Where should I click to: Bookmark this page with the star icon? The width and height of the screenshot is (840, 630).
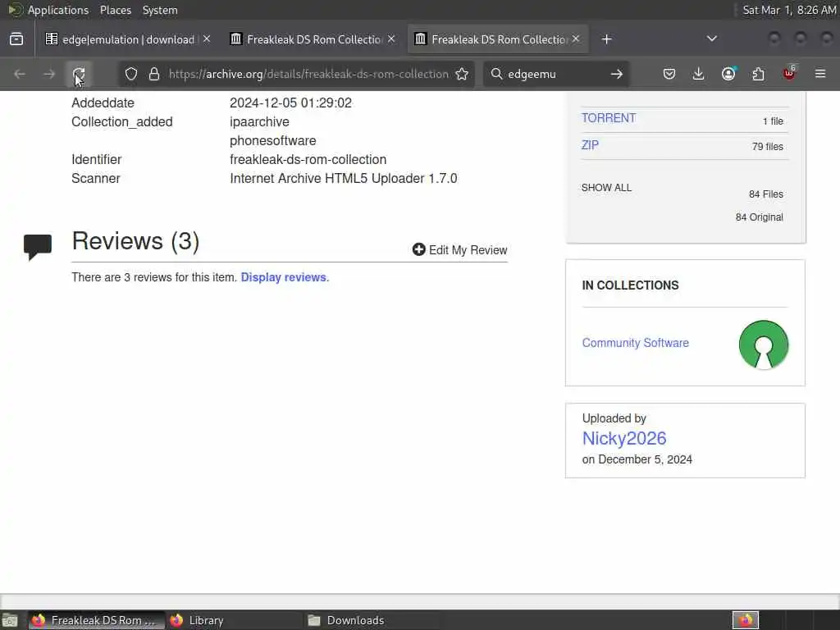pyautogui.click(x=462, y=74)
